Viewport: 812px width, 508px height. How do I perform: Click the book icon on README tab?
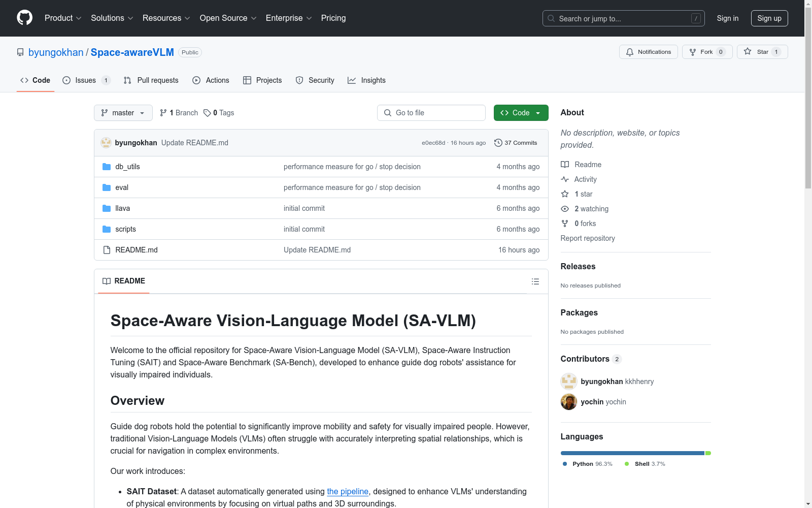[x=107, y=281]
